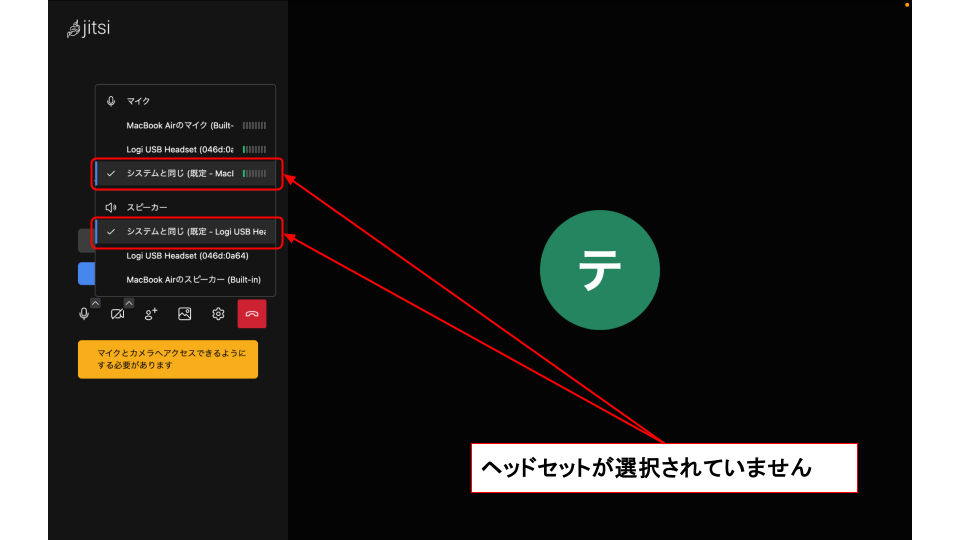The height and width of the screenshot is (540, 960).
Task: Click checked システムと同じ microphone entry
Action: click(x=180, y=173)
